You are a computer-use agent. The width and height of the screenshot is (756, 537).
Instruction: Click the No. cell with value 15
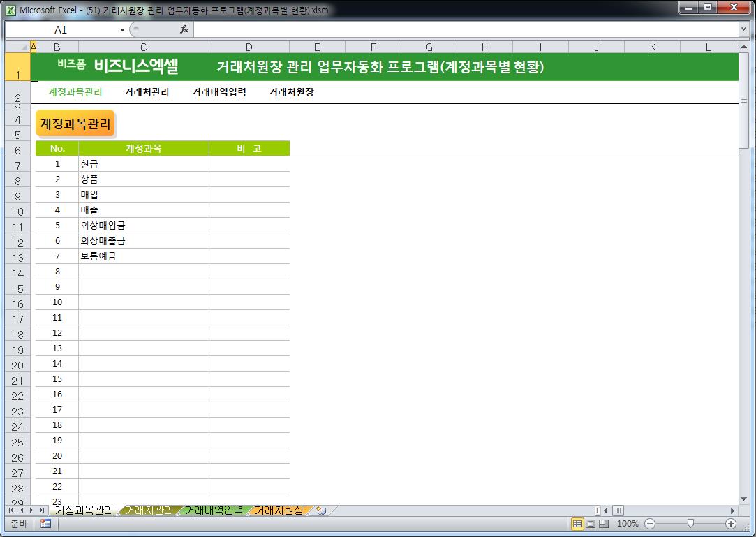(57, 379)
